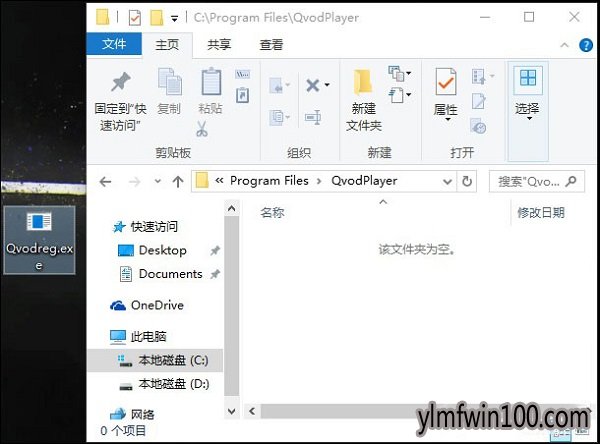The width and height of the screenshot is (600, 444).
Task: Open Customize Quick Access Toolbar dropdown
Action: [174, 18]
